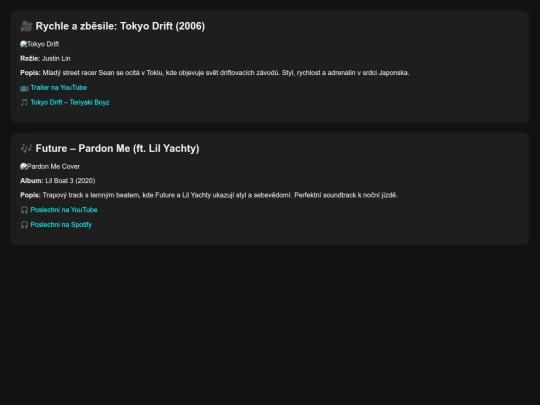The image size is (540, 405).
Task: Click the music notes emoji beside Future heading
Action: point(26,148)
